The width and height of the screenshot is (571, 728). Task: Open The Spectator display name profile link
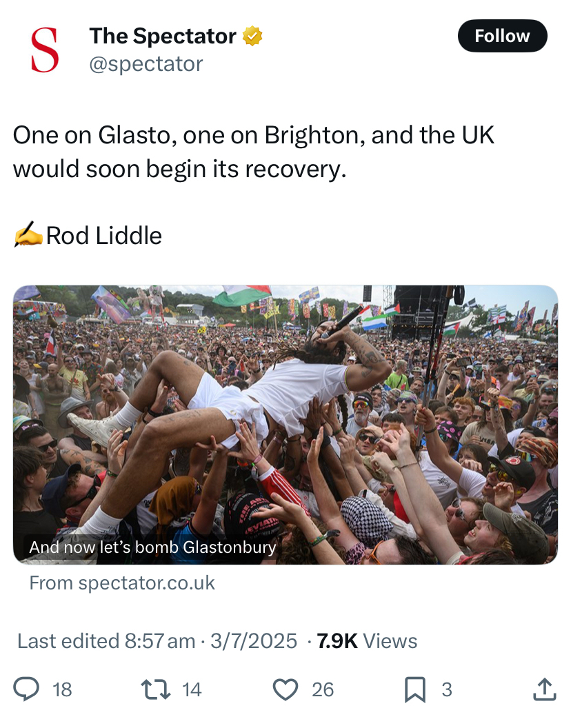click(163, 37)
